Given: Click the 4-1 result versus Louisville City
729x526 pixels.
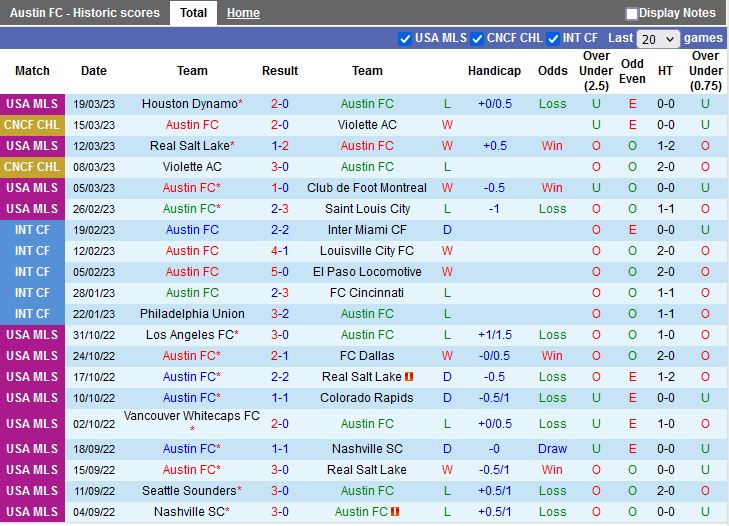Looking at the screenshot, I should pos(280,251).
